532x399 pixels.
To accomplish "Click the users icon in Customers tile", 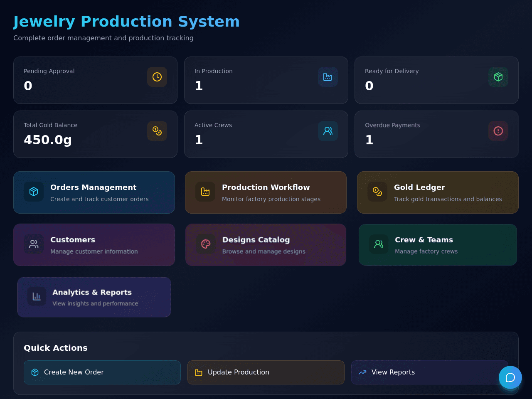I will click(34, 244).
